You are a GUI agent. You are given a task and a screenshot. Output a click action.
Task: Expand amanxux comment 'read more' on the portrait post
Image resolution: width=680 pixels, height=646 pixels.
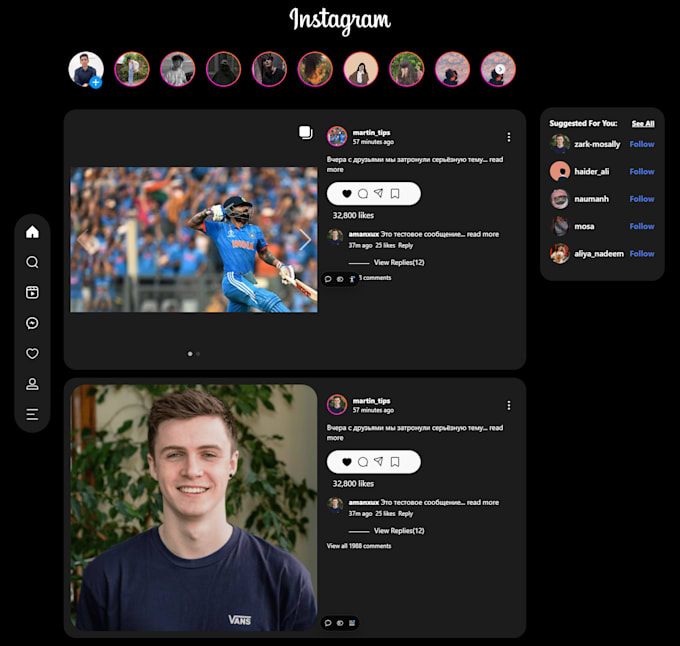click(483, 502)
